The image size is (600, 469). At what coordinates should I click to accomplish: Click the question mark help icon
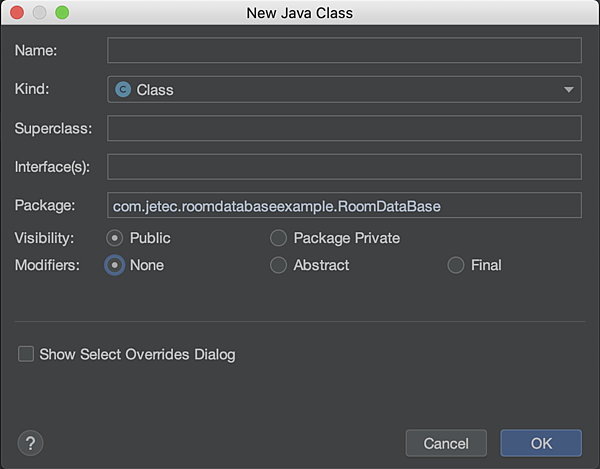point(30,443)
